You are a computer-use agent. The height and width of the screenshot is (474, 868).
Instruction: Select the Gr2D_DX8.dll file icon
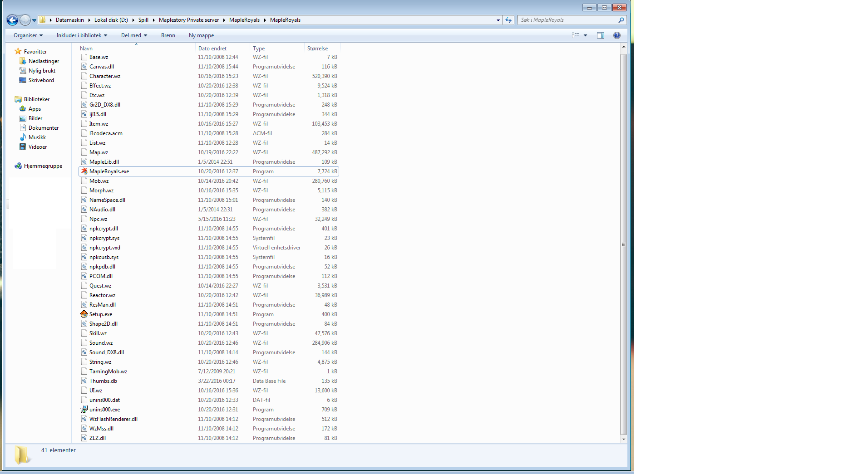pyautogui.click(x=84, y=105)
